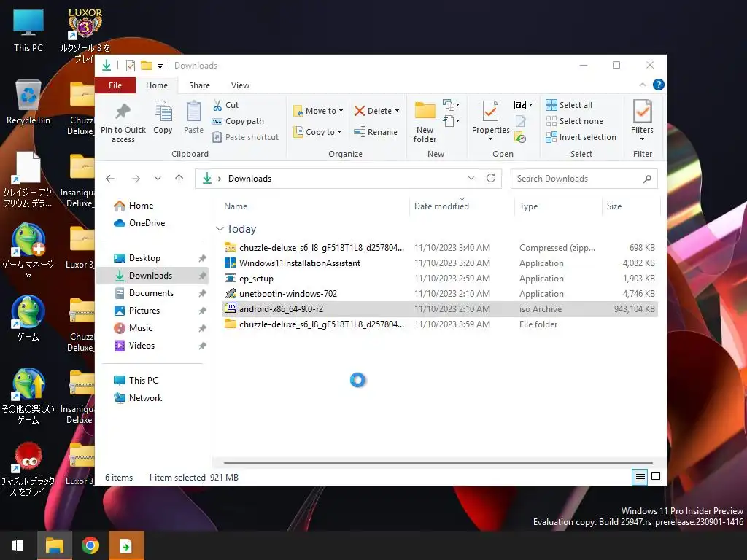Click Select none

click(575, 121)
